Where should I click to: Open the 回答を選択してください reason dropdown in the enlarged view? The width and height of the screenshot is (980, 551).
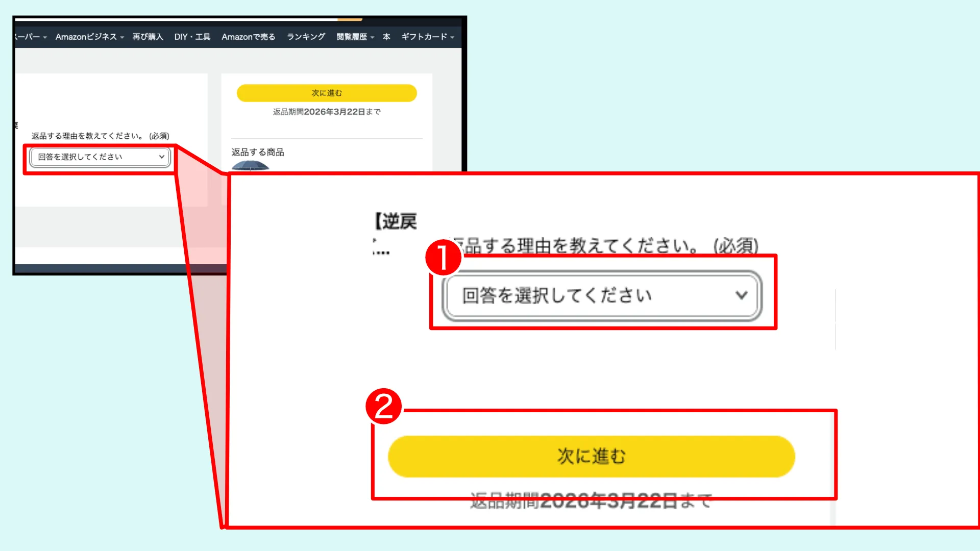(602, 295)
